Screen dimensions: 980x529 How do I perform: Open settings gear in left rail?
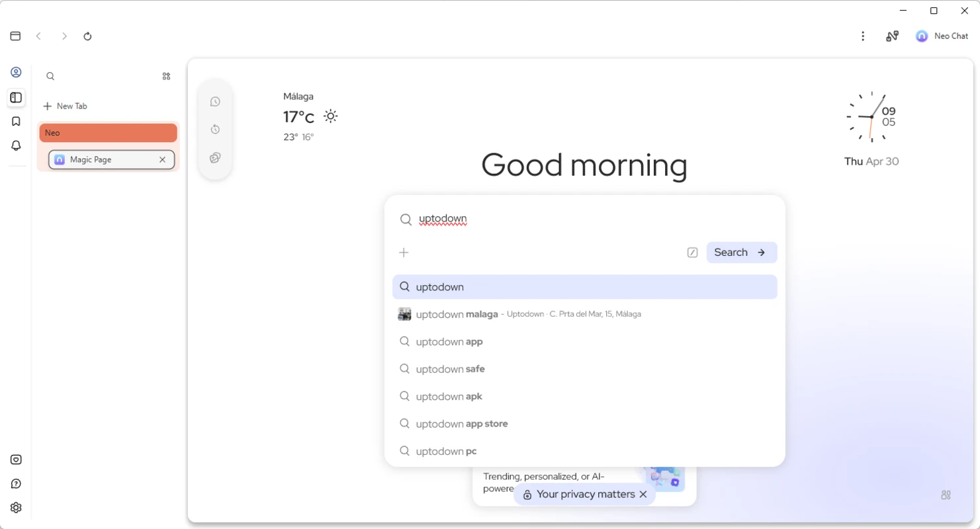tap(17, 508)
